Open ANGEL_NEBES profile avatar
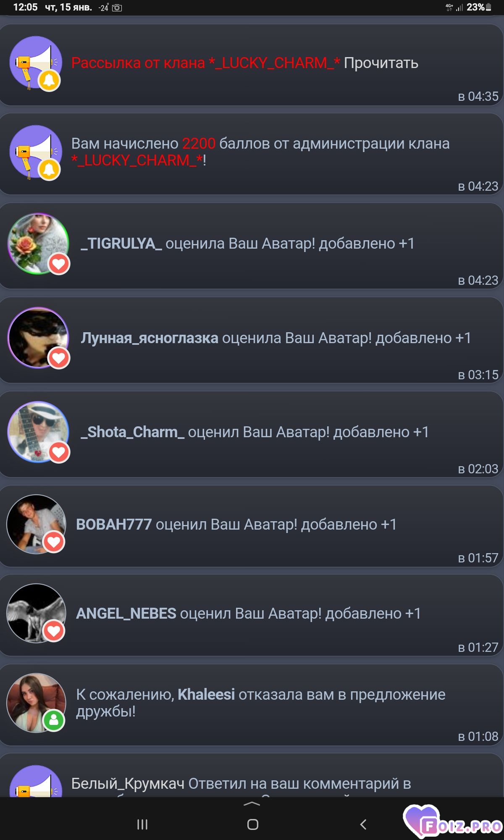This screenshot has width=504, height=840. tap(37, 613)
